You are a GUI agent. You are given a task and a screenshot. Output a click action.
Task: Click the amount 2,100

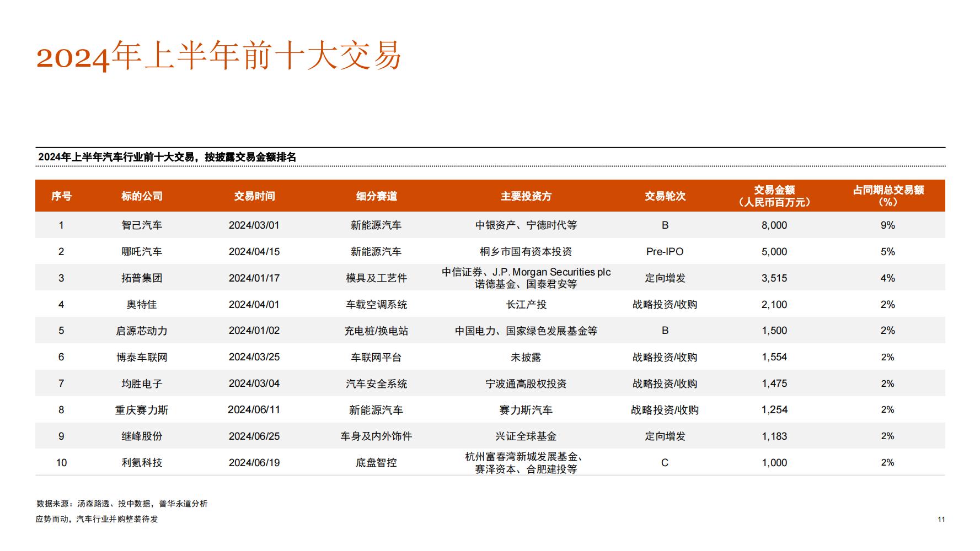click(x=774, y=305)
